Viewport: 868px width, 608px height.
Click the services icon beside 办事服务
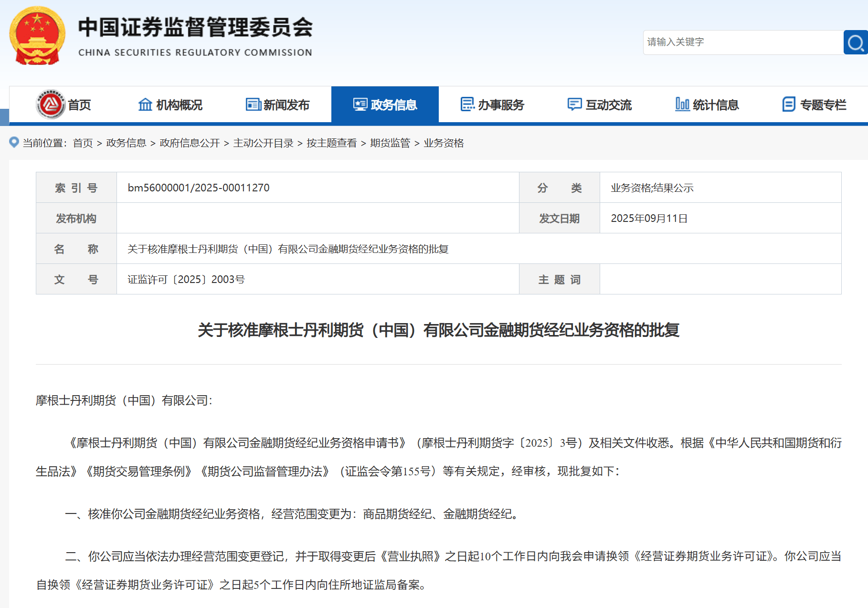[x=467, y=105]
